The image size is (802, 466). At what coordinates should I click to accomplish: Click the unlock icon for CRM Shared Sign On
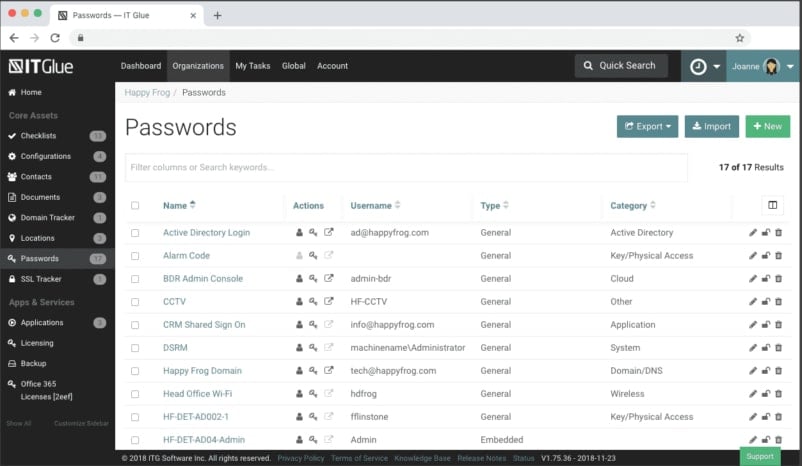click(x=766, y=325)
